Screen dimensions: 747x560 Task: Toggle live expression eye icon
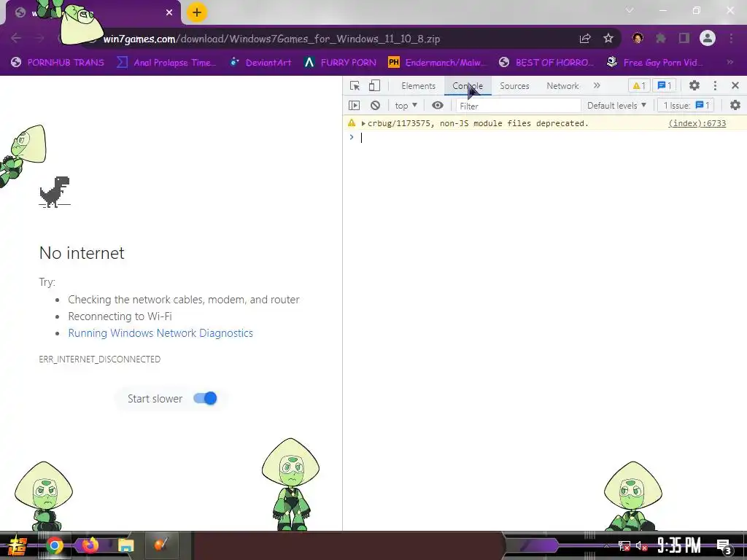point(438,105)
